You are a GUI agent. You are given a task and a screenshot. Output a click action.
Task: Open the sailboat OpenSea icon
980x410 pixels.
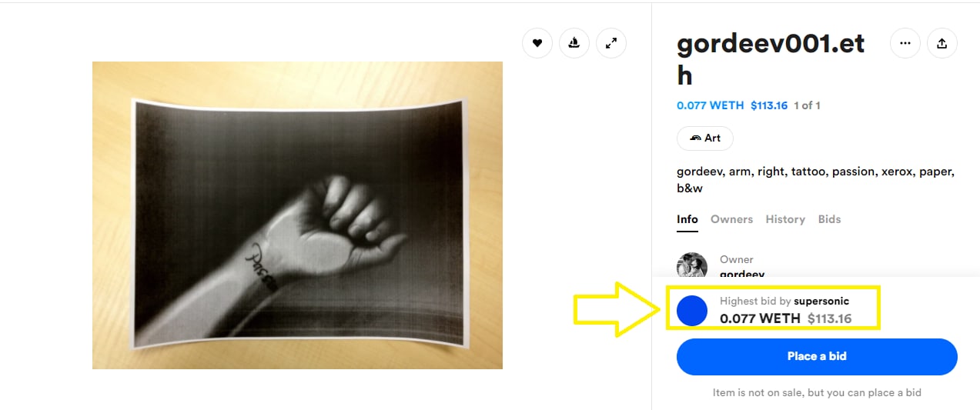(x=574, y=43)
